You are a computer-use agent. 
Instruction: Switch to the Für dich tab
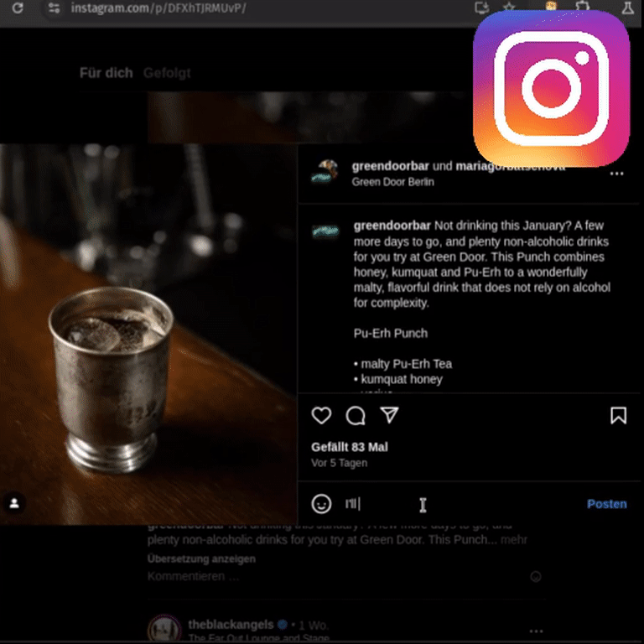point(106,73)
